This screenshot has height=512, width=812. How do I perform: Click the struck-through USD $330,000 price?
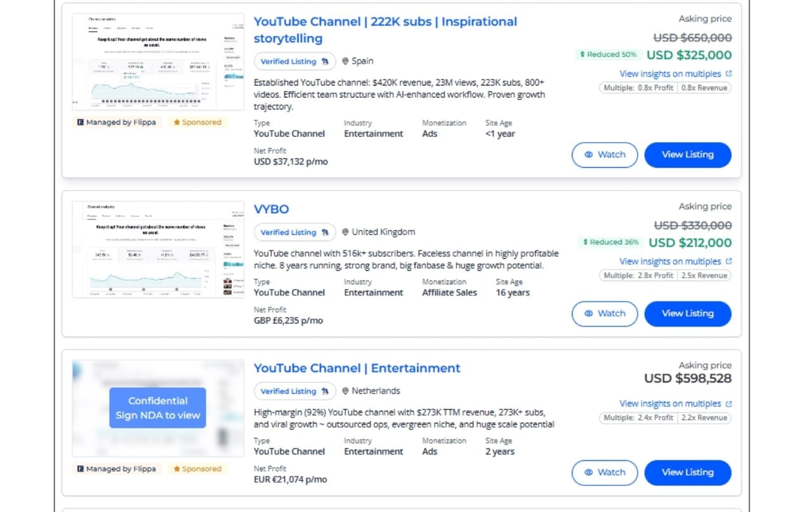(x=693, y=225)
